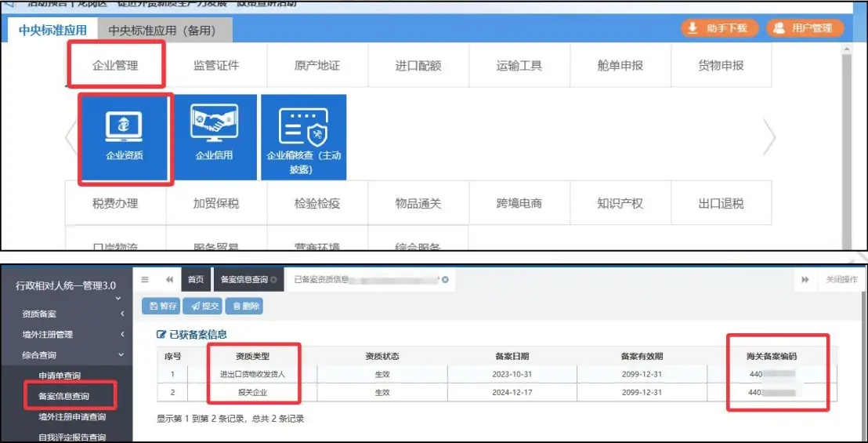Select the 加贸保税 category
The image size is (868, 443).
(216, 203)
